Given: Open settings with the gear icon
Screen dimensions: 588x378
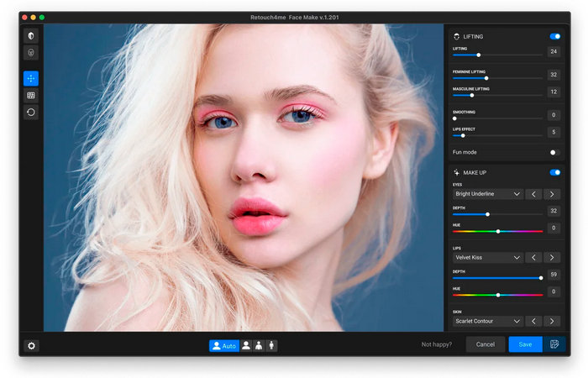Looking at the screenshot, I should (x=32, y=345).
